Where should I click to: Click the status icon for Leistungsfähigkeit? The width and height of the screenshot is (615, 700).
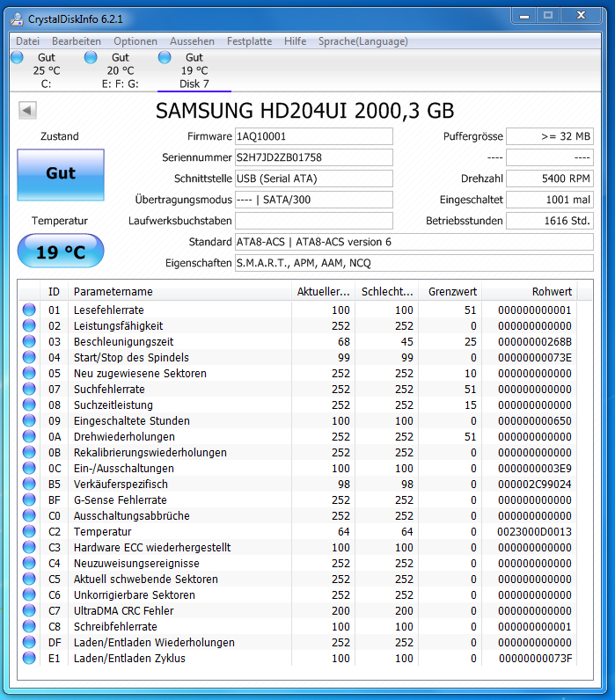[x=29, y=325]
